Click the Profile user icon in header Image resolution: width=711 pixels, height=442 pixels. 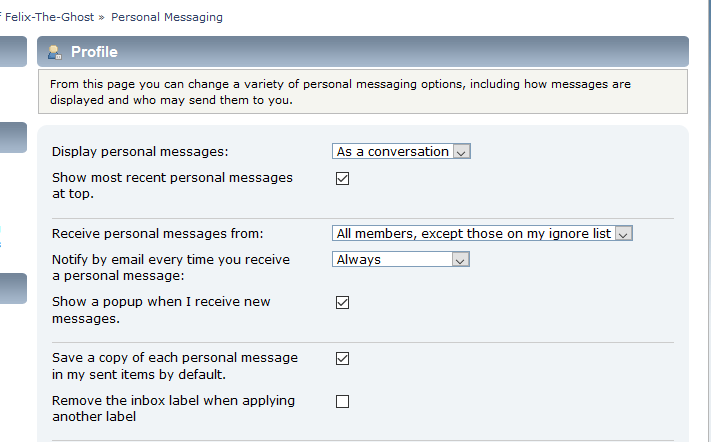point(54,52)
